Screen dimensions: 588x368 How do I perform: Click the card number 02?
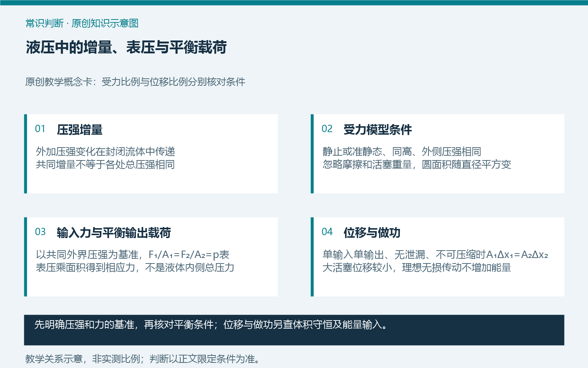click(x=327, y=129)
